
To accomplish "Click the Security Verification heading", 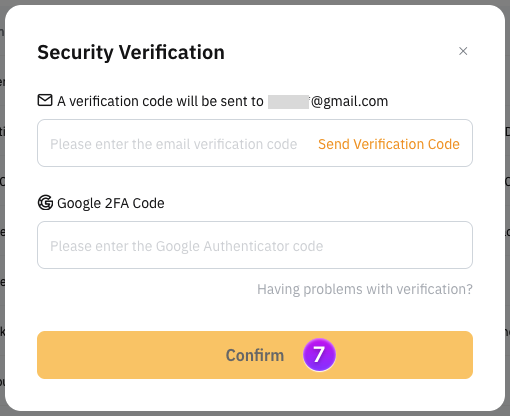I will (131, 52).
